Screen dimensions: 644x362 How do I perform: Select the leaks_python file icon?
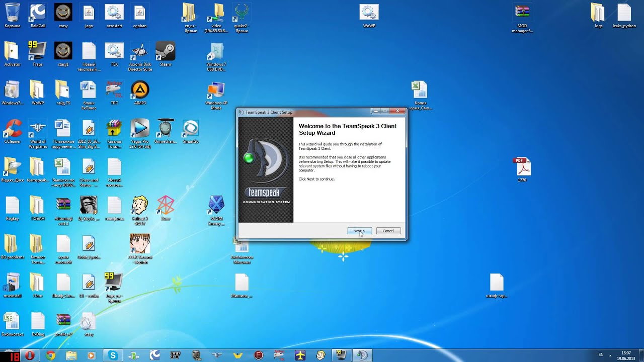coord(624,16)
